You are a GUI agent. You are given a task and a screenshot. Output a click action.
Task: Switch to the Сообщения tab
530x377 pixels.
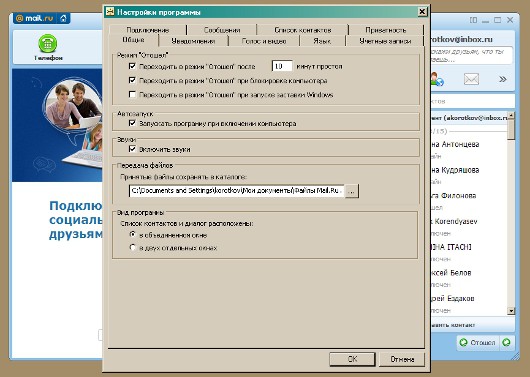coord(222,30)
